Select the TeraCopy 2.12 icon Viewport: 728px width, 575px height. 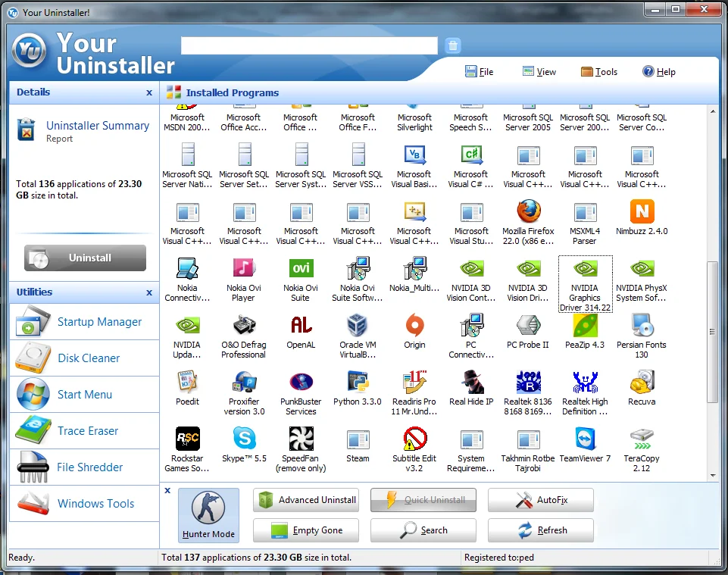tap(642, 439)
